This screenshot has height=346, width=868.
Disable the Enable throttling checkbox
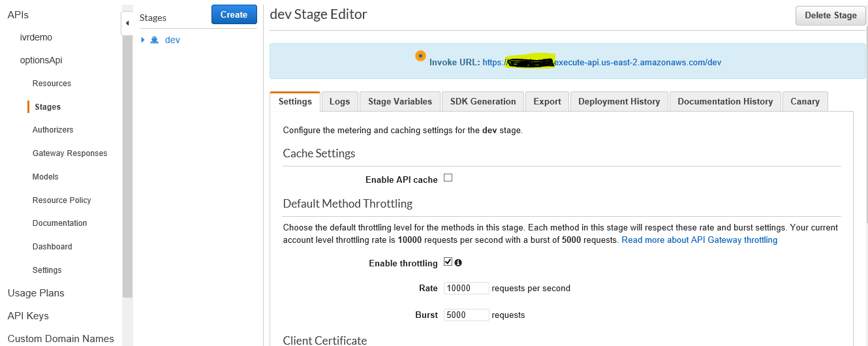[x=448, y=262]
